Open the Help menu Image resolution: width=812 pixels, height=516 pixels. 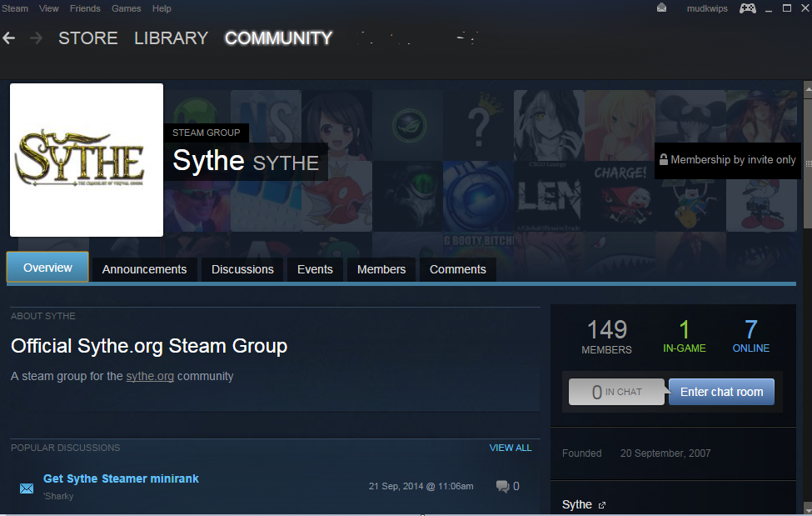coord(162,8)
